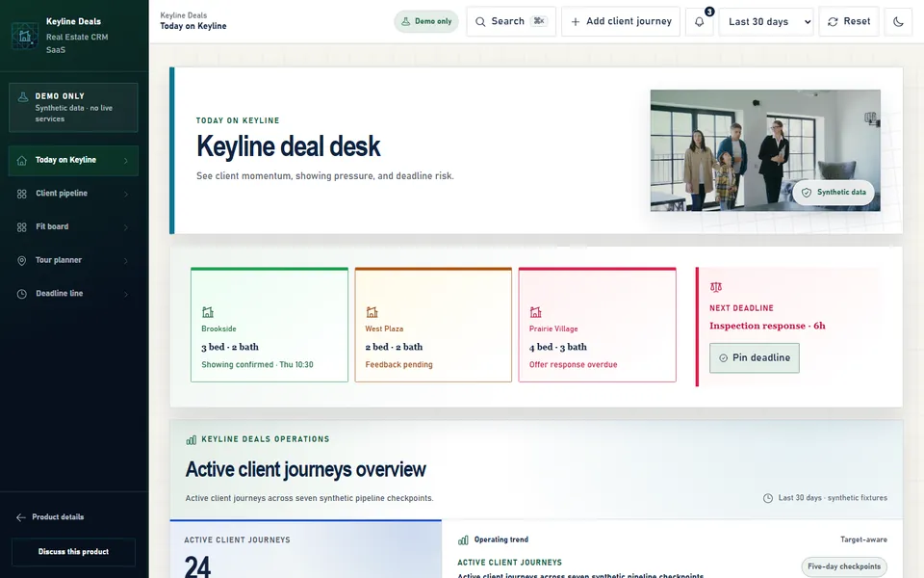Screen dimensions: 924x578
Task: Click Discuss this product button
Action: pyautogui.click(x=74, y=552)
